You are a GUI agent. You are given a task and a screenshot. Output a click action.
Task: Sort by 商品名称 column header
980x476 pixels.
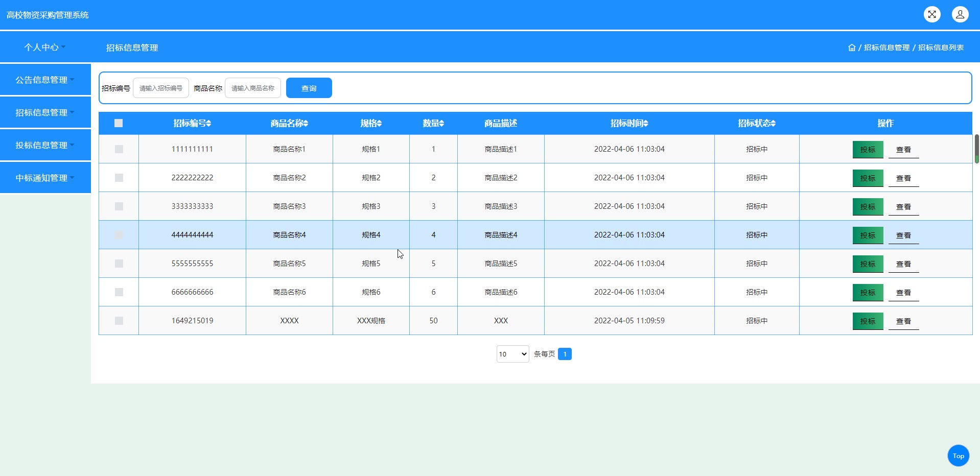coord(289,123)
